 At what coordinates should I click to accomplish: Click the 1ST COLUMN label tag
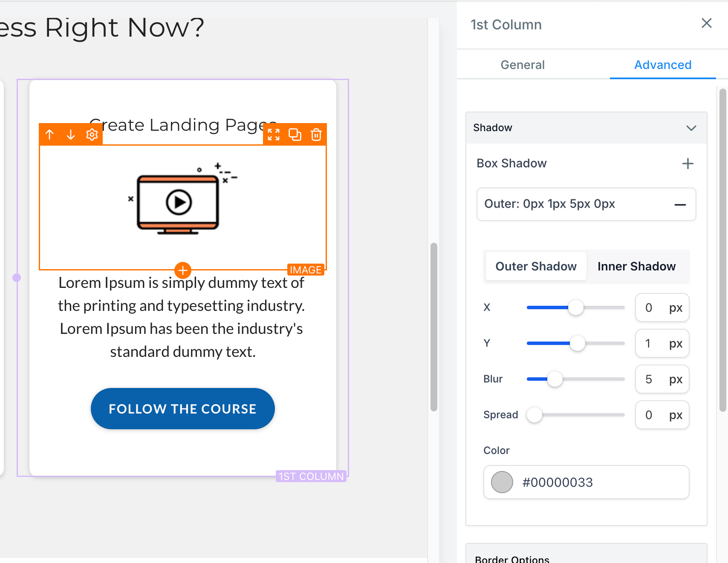click(x=311, y=476)
